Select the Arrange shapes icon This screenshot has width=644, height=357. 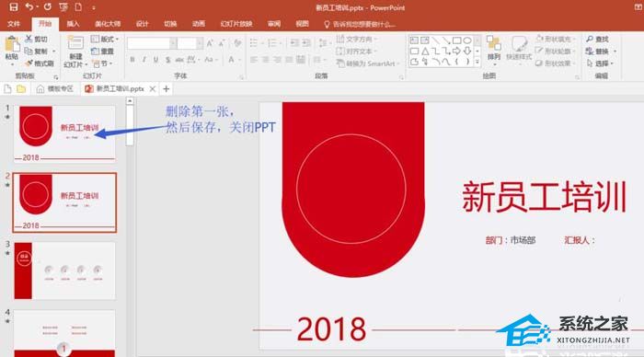click(494, 44)
